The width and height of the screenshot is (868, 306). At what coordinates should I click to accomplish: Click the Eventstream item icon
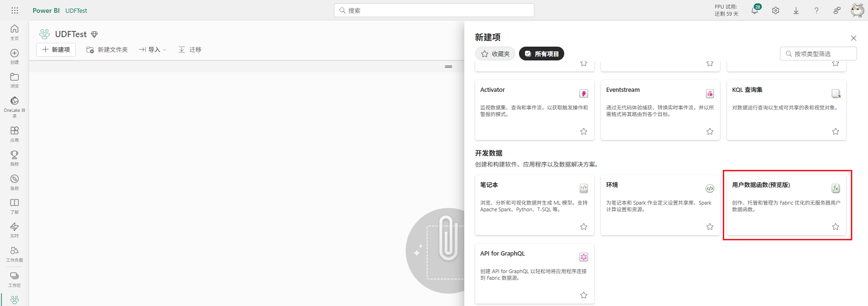pos(710,94)
